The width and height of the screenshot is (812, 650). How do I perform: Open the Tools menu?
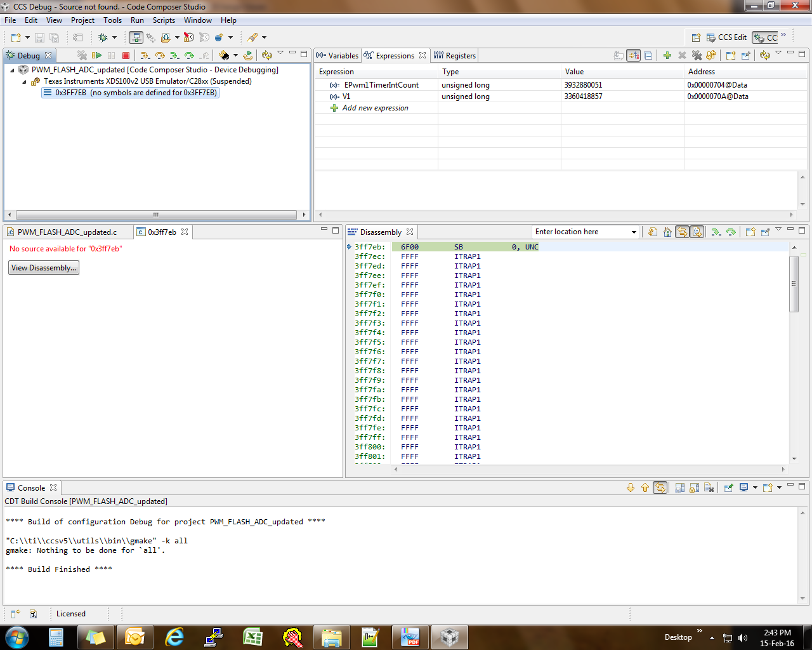pyautogui.click(x=112, y=20)
